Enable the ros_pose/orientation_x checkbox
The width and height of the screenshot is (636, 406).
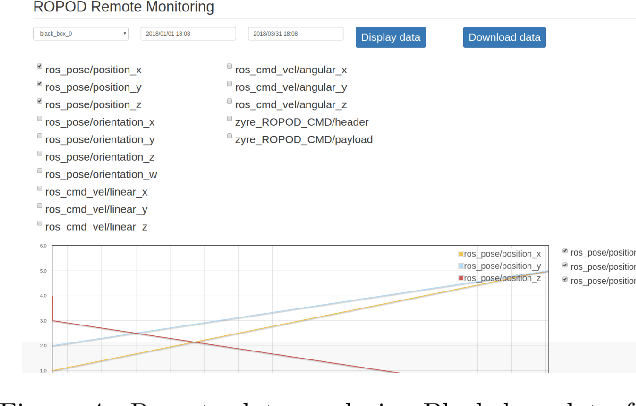pos(40,120)
